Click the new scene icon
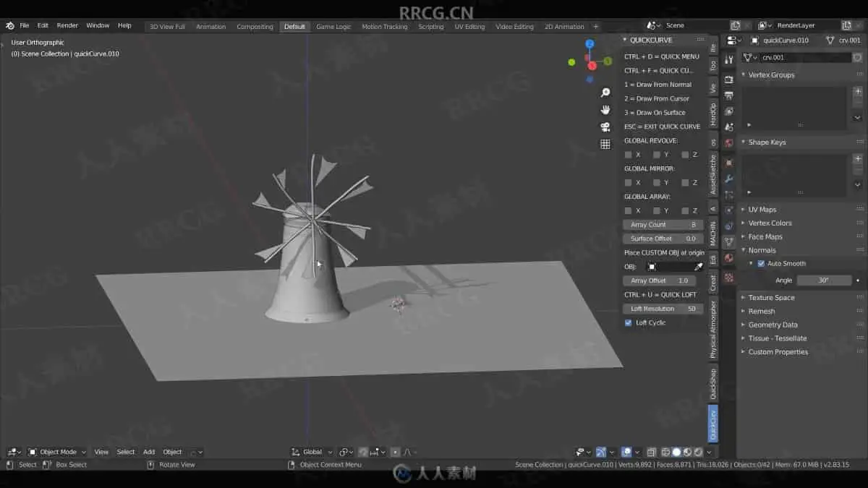868x488 pixels. [736, 25]
